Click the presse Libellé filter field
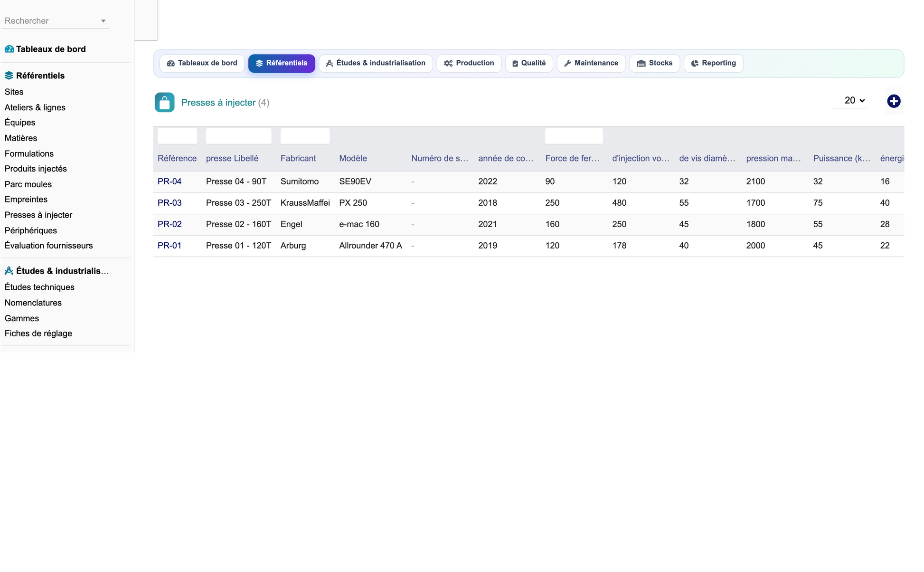Screen dimensions: 924x572 click(x=239, y=136)
